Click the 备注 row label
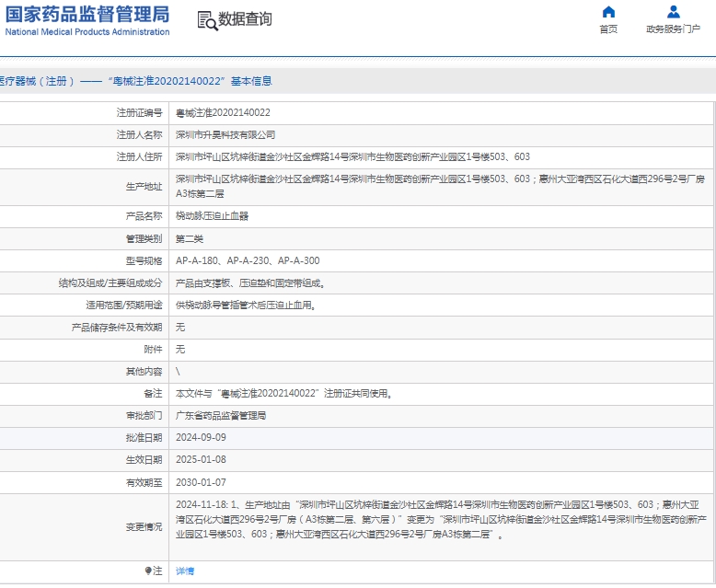This screenshot has width=716, height=588. [153, 394]
